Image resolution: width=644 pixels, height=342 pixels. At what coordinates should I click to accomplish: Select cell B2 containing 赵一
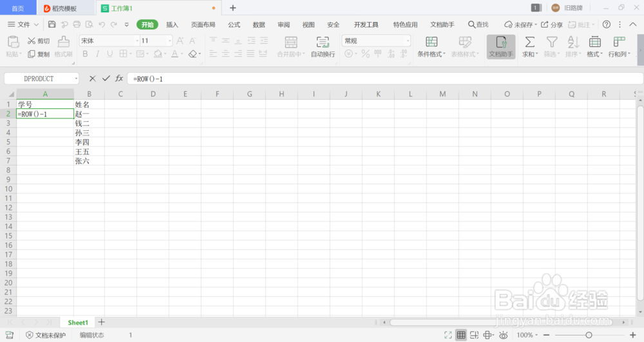coord(89,114)
